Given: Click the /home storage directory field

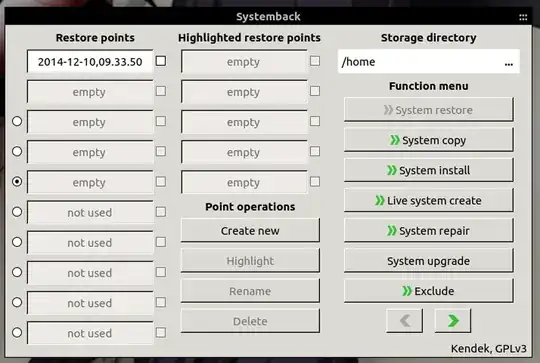Looking at the screenshot, I should 428,61.
